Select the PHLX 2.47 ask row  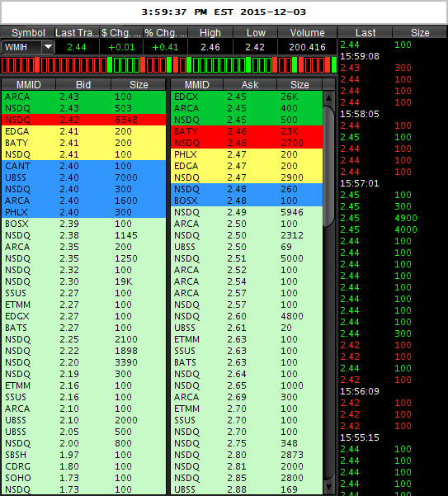(x=247, y=154)
